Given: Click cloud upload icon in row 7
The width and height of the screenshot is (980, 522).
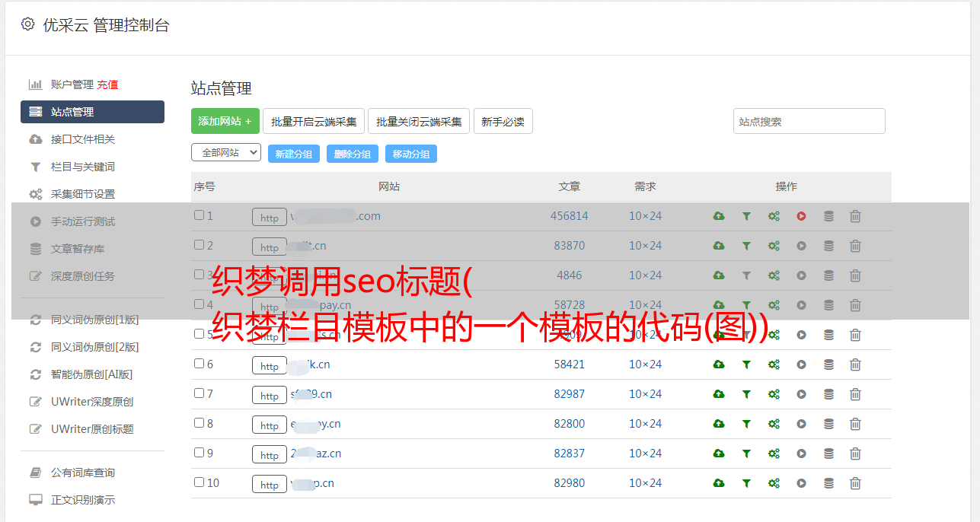Looking at the screenshot, I should pyautogui.click(x=719, y=394).
